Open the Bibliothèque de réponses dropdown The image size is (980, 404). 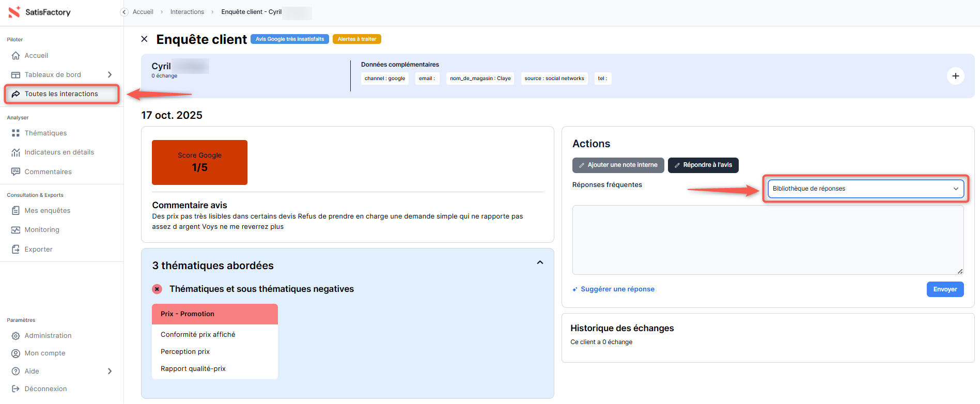[x=865, y=189]
